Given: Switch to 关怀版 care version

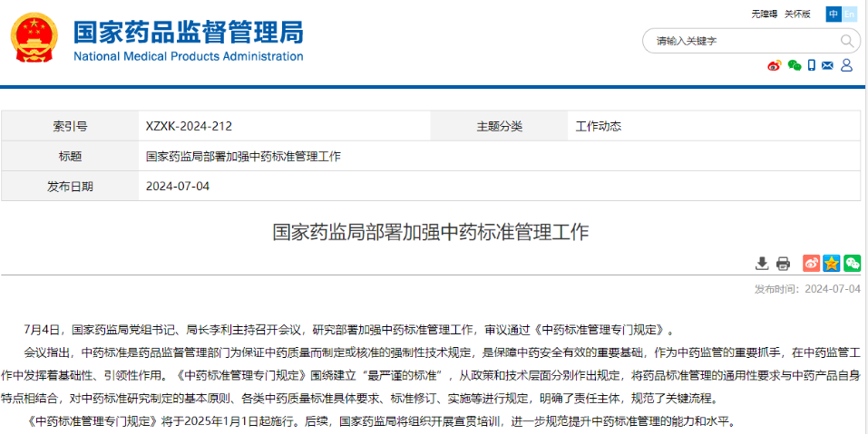Looking at the screenshot, I should [797, 14].
